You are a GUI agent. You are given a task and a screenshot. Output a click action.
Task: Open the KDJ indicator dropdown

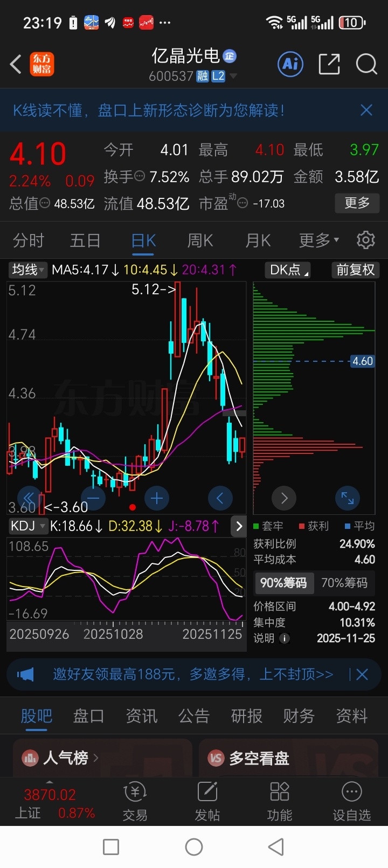28,526
